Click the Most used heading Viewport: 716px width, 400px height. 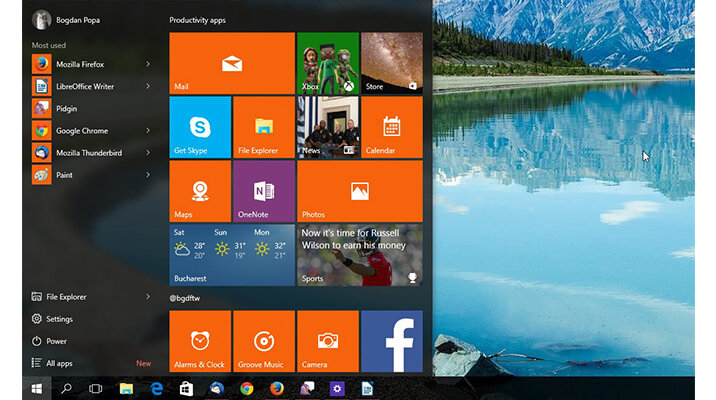[49, 45]
